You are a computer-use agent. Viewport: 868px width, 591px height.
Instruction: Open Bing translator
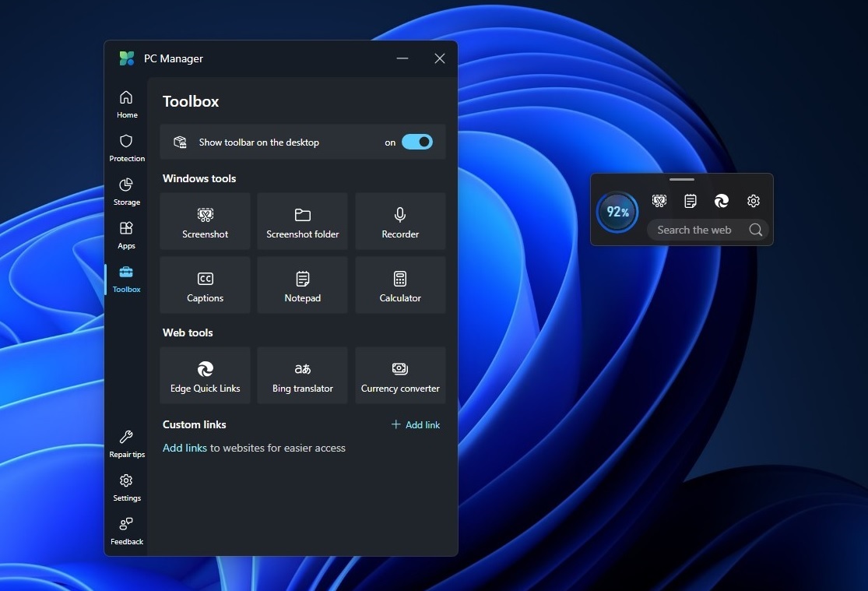point(302,375)
